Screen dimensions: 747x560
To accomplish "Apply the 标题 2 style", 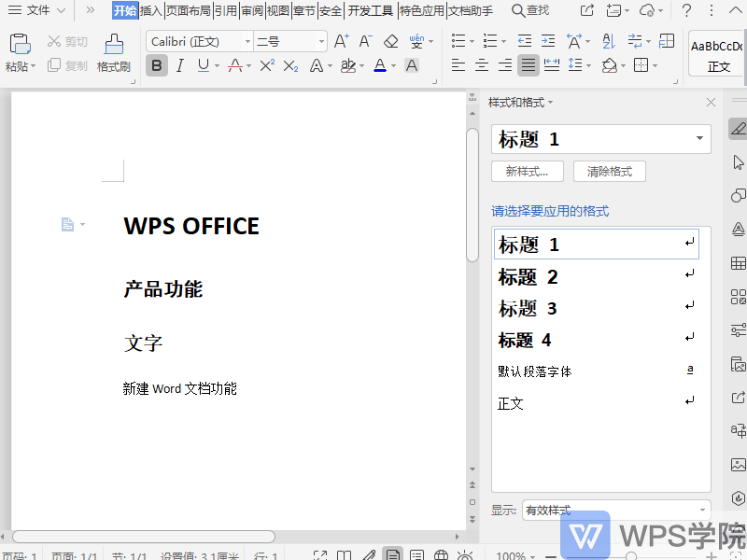I will point(596,276).
